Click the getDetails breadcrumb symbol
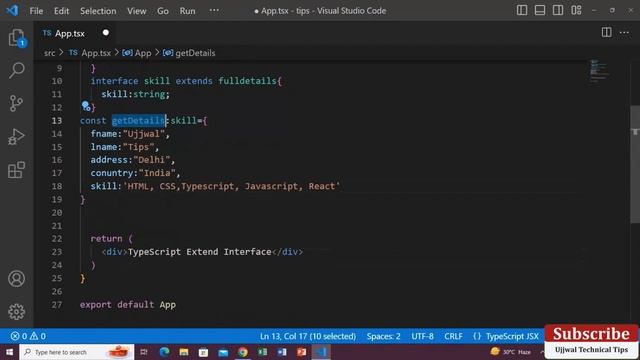 point(189,53)
